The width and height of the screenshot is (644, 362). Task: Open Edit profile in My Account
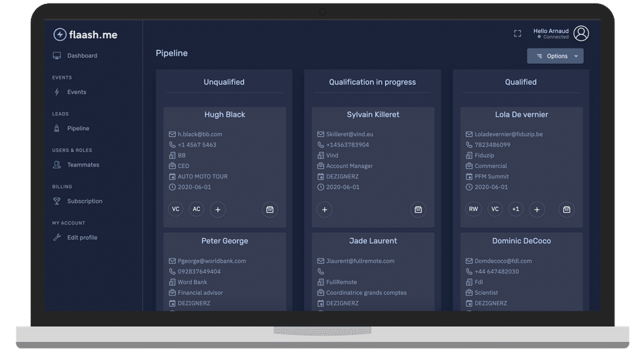tap(74, 237)
